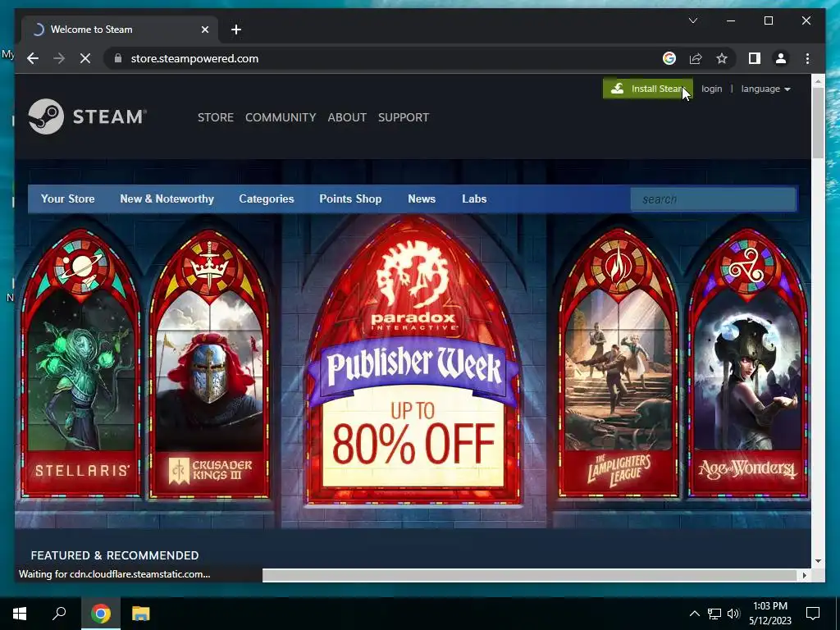Viewport: 840px width, 630px height.
Task: Click the Steam store search field
Action: pyautogui.click(x=713, y=199)
